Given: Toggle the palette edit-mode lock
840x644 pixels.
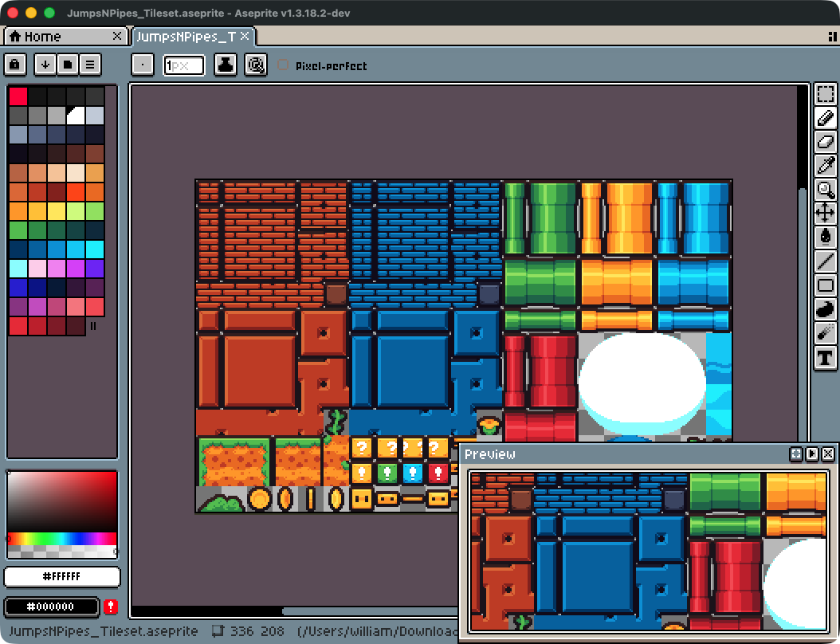Looking at the screenshot, I should 14,65.
